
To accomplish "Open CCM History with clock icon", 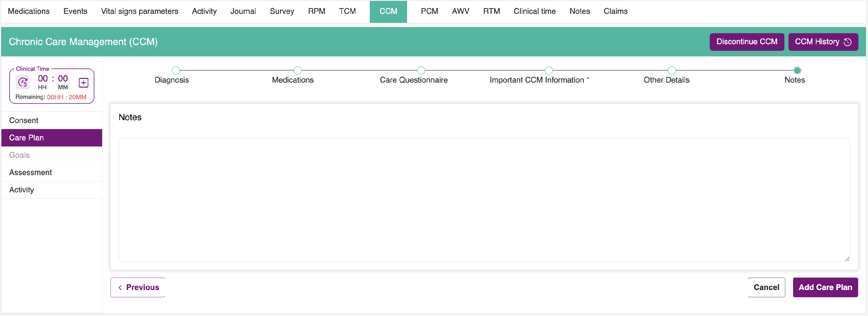I will (823, 42).
